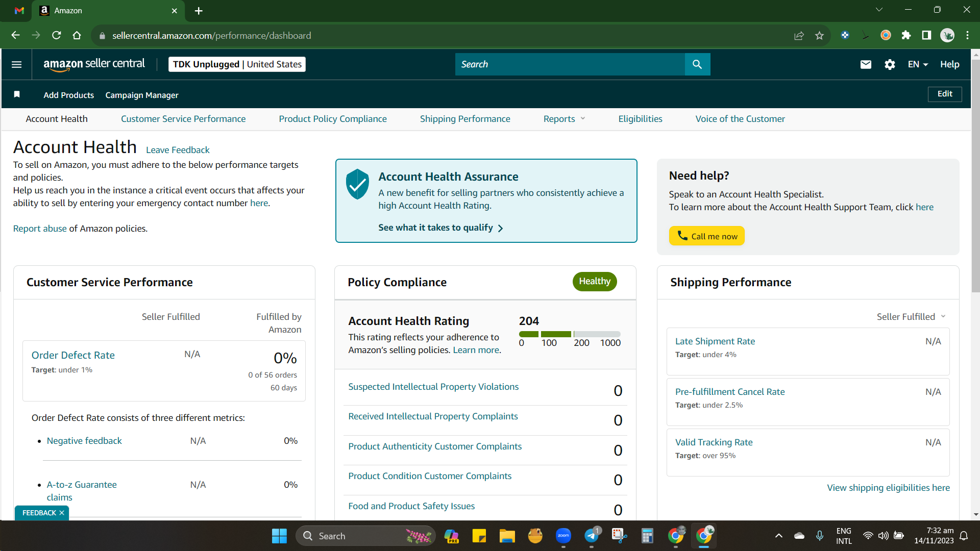Click the Windows taskbar Search box
The image size is (980, 551).
(365, 536)
